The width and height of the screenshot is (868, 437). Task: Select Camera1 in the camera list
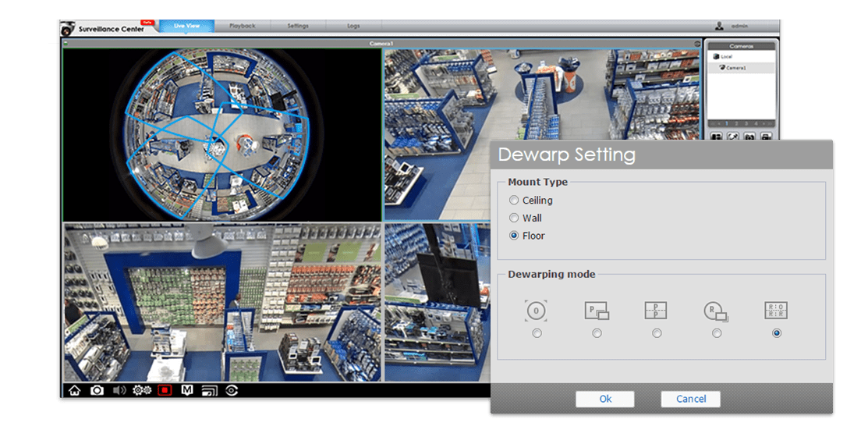click(x=735, y=68)
